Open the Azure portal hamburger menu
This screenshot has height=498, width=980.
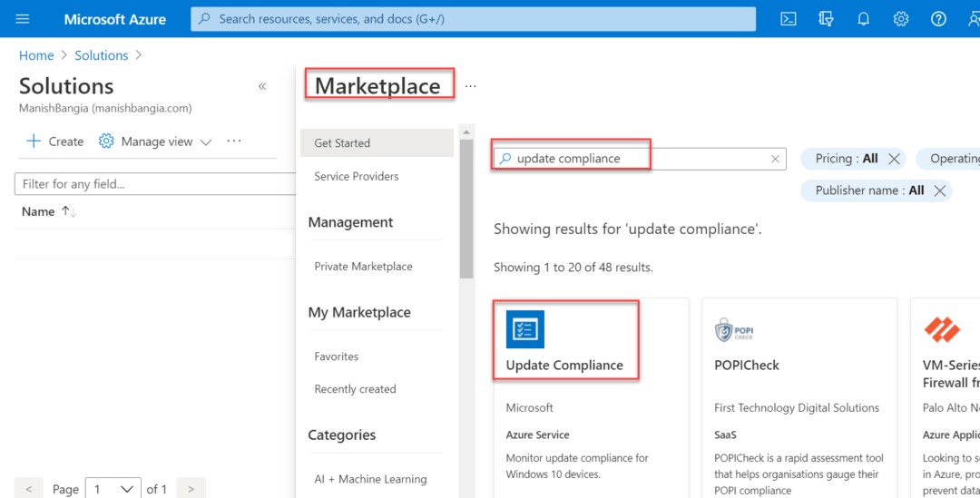(x=23, y=19)
